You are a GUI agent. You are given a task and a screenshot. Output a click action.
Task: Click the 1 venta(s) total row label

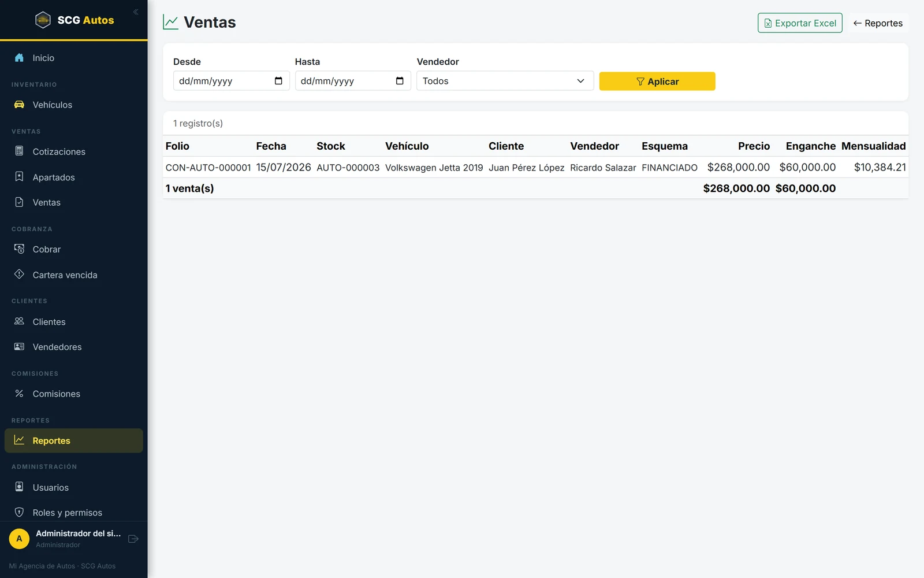tap(189, 188)
